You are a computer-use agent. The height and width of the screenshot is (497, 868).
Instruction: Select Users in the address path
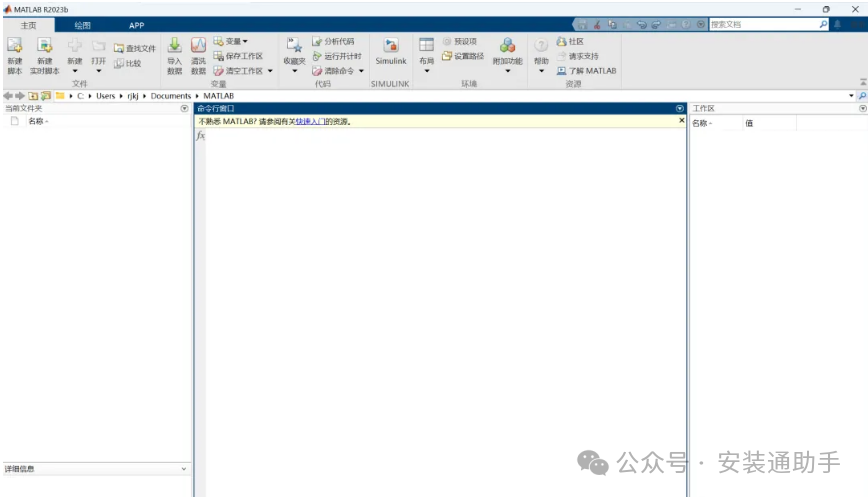(x=105, y=96)
